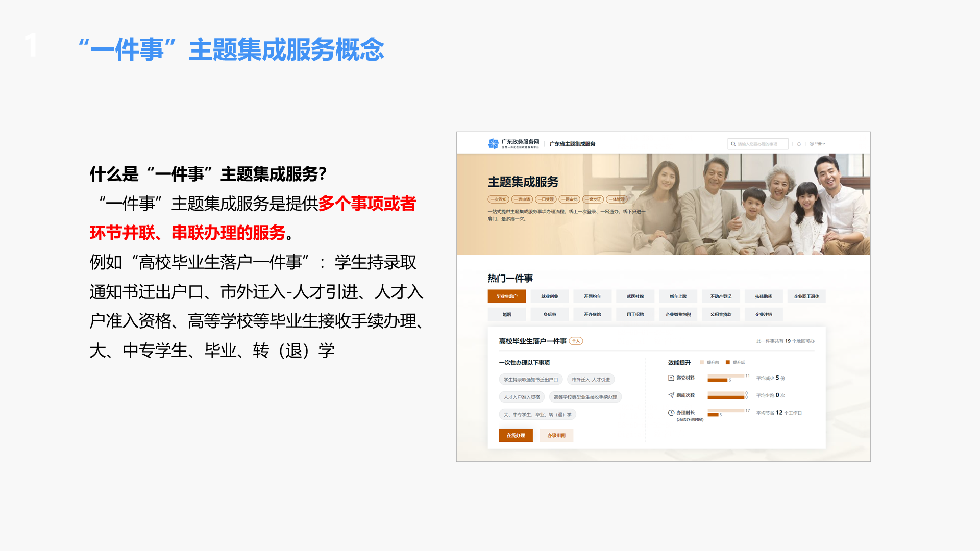Viewport: 980px width, 551px height.
Task: Click the 热门一件事 section heading
Action: click(x=510, y=278)
